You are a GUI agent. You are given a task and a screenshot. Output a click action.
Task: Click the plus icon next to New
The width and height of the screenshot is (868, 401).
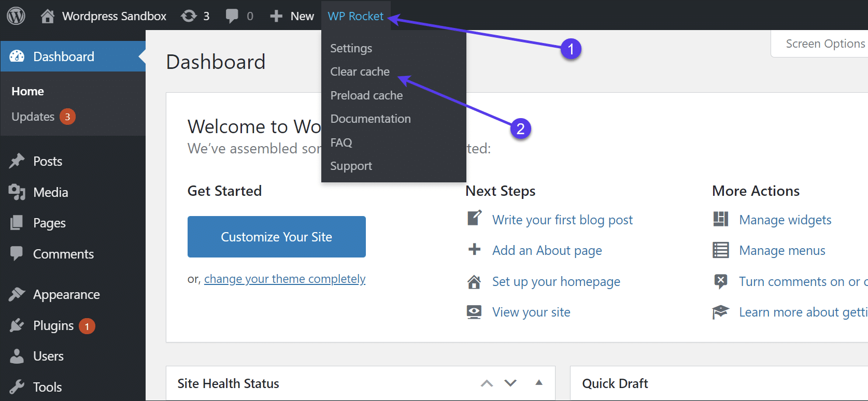(x=276, y=16)
